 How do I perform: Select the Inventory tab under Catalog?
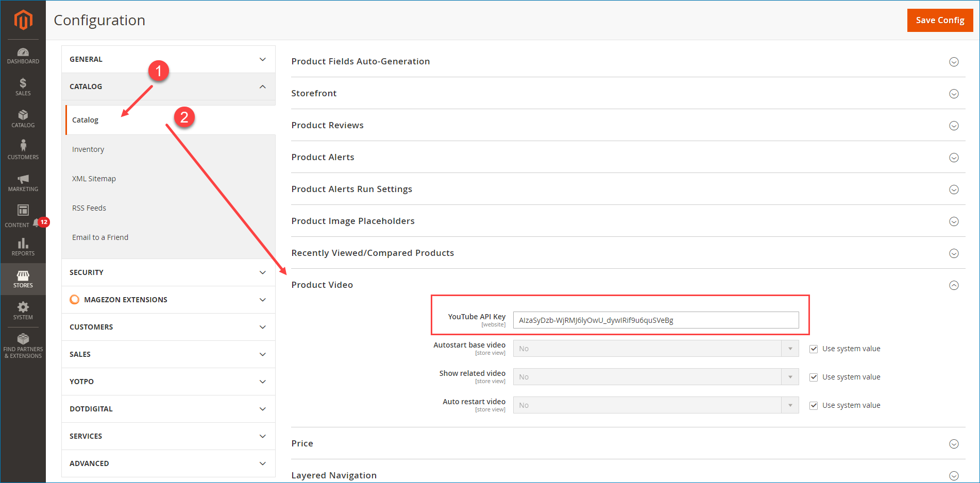click(x=88, y=149)
